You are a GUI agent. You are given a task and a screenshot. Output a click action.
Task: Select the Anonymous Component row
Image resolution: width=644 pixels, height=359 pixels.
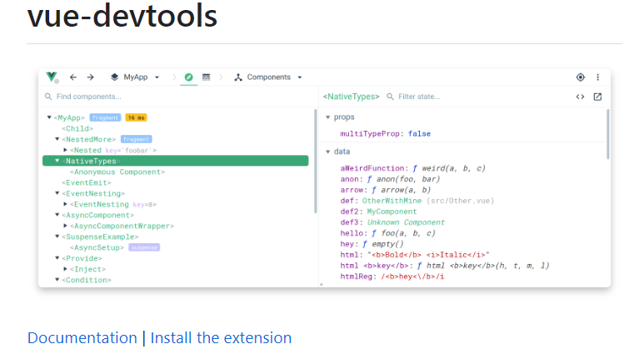click(x=117, y=172)
